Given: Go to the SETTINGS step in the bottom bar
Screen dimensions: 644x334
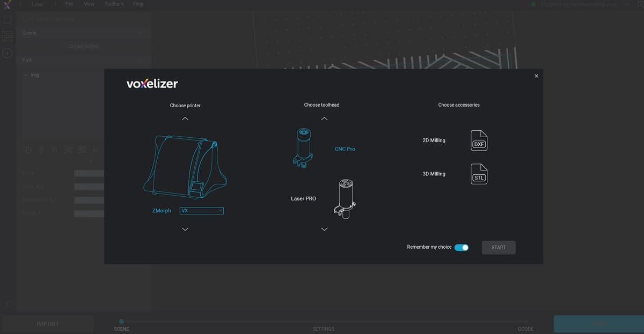Looking at the screenshot, I should (x=323, y=329).
